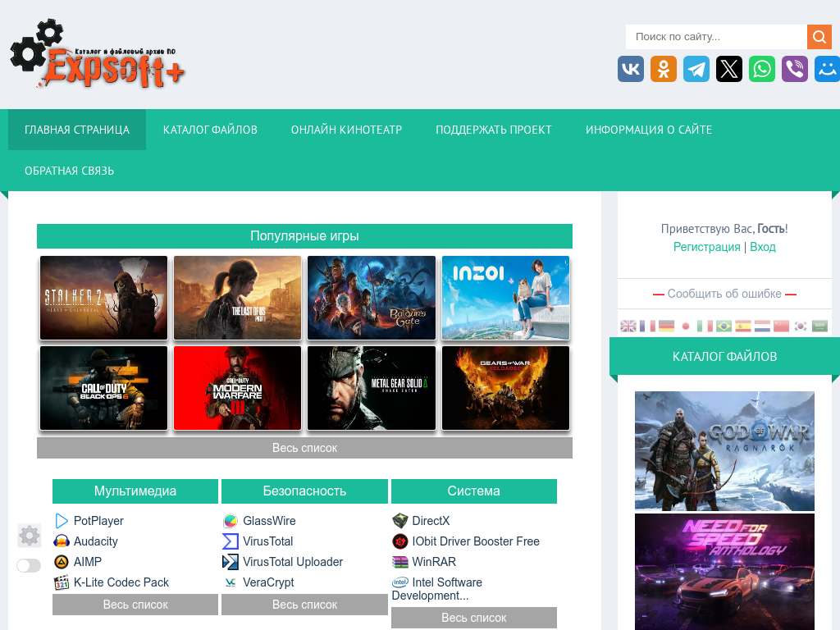Select the Spanish flag language
Viewport: 840px width, 630px height.
pyautogui.click(x=743, y=326)
